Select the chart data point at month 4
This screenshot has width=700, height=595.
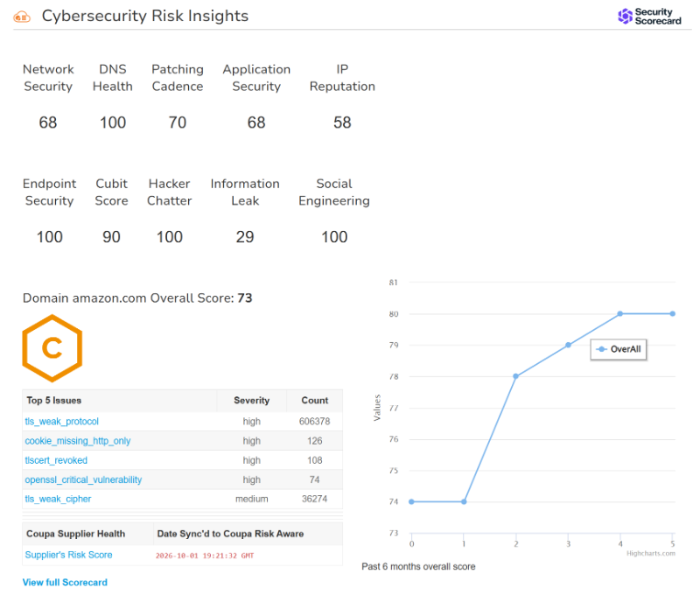click(x=620, y=314)
